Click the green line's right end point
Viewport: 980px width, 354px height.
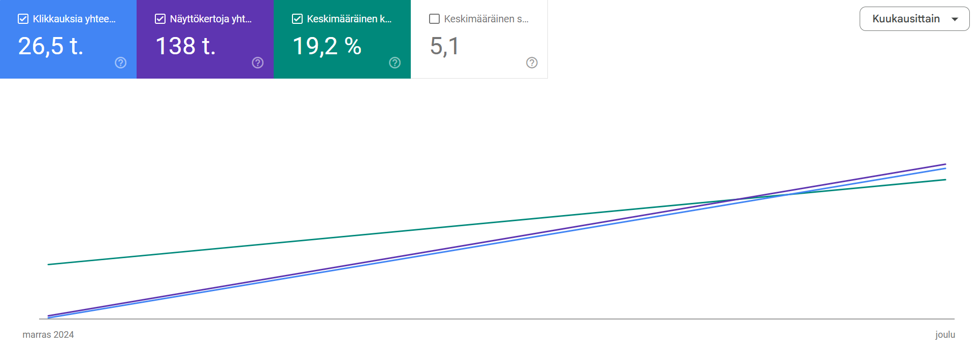945,180
